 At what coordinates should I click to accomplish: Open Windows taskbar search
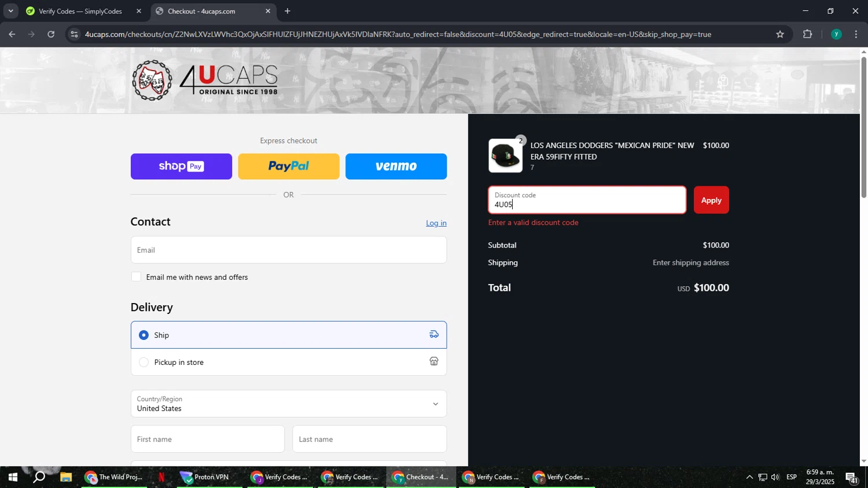pos(39,478)
